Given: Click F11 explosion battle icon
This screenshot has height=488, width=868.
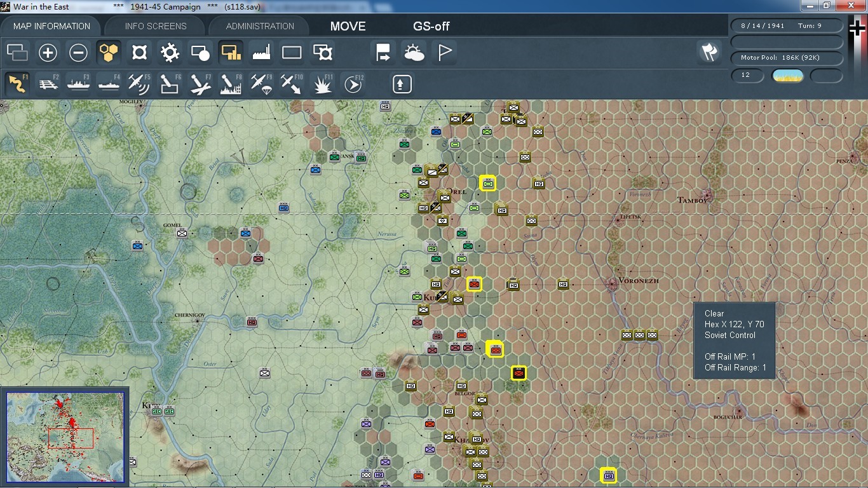Looking at the screenshot, I should [322, 84].
